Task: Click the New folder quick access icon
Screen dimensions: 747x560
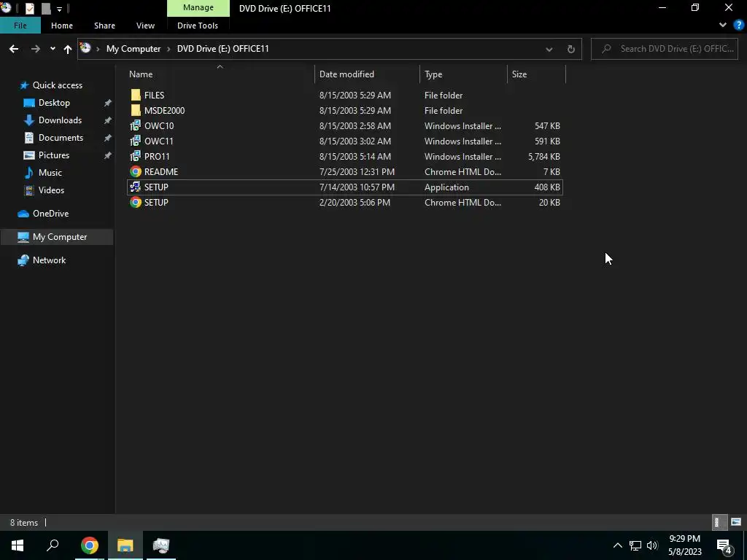Action: (46, 8)
